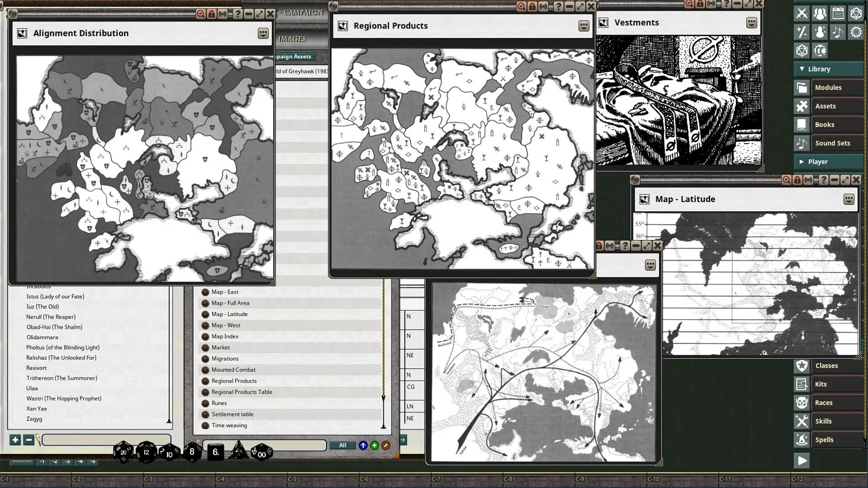Toggle the lock on the Map - Latitude window
Image resolution: width=868 pixels, height=488 pixels.
797,179
